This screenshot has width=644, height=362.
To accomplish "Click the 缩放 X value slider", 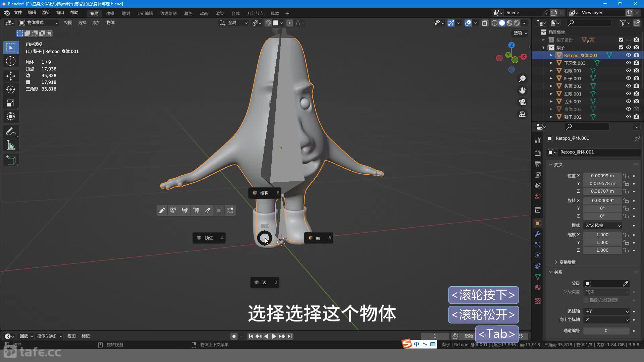I will pos(602,235).
